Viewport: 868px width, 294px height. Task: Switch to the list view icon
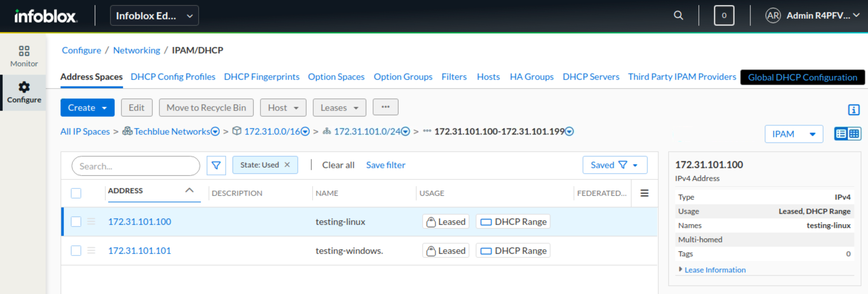click(841, 134)
